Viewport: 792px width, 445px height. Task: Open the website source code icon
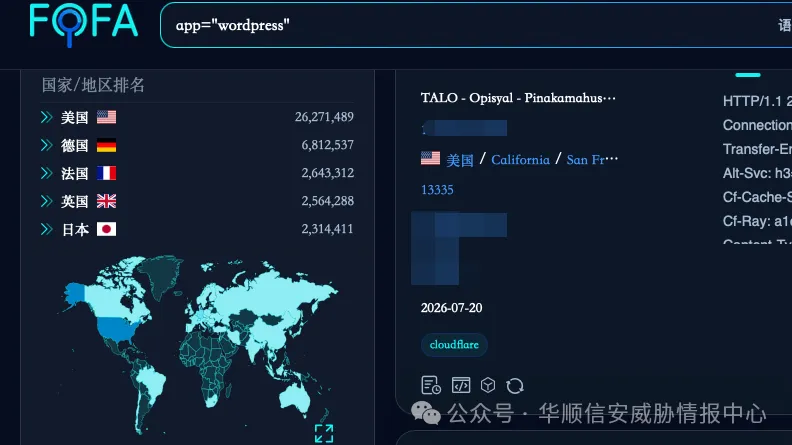(461, 385)
